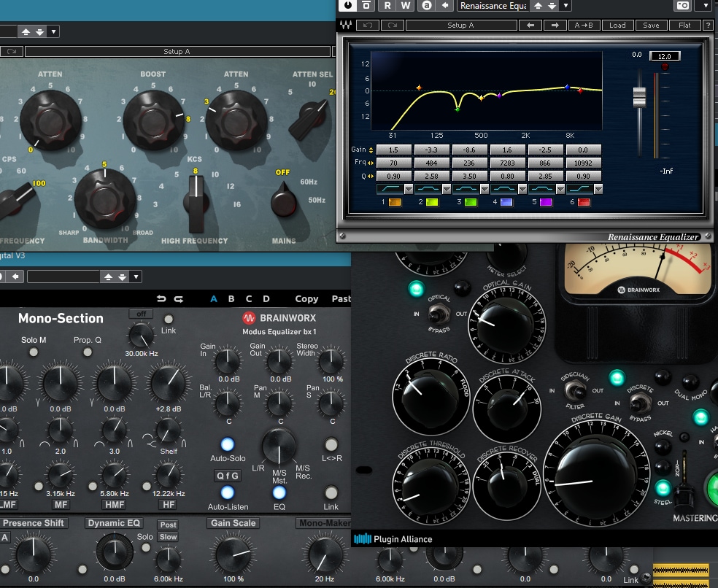The width and height of the screenshot is (718, 588).
Task: Open the preset dropdown next to Renaissance Equa name
Action: point(566,5)
